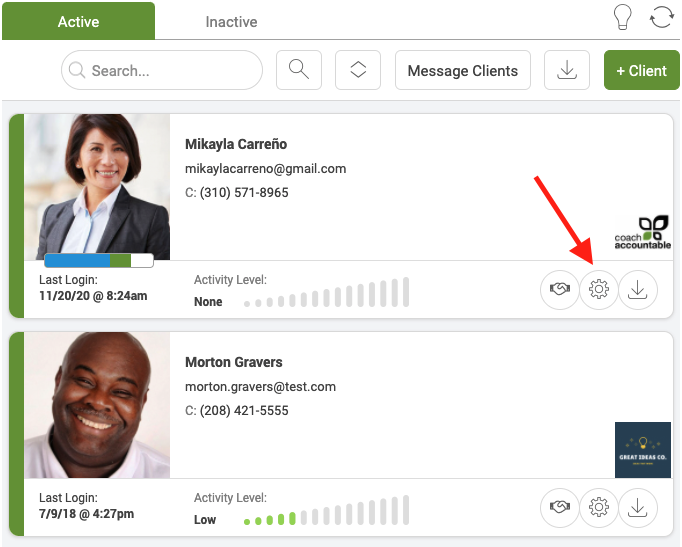Click the Coach Accountable logo
This screenshot has width=682, height=547.
click(x=642, y=232)
